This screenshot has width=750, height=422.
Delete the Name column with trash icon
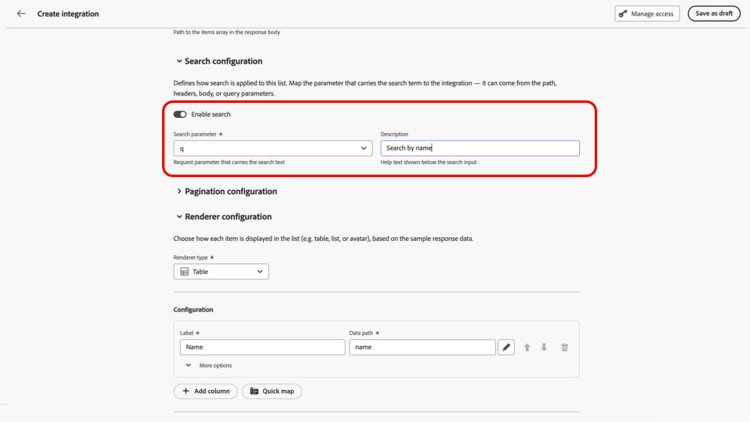564,347
